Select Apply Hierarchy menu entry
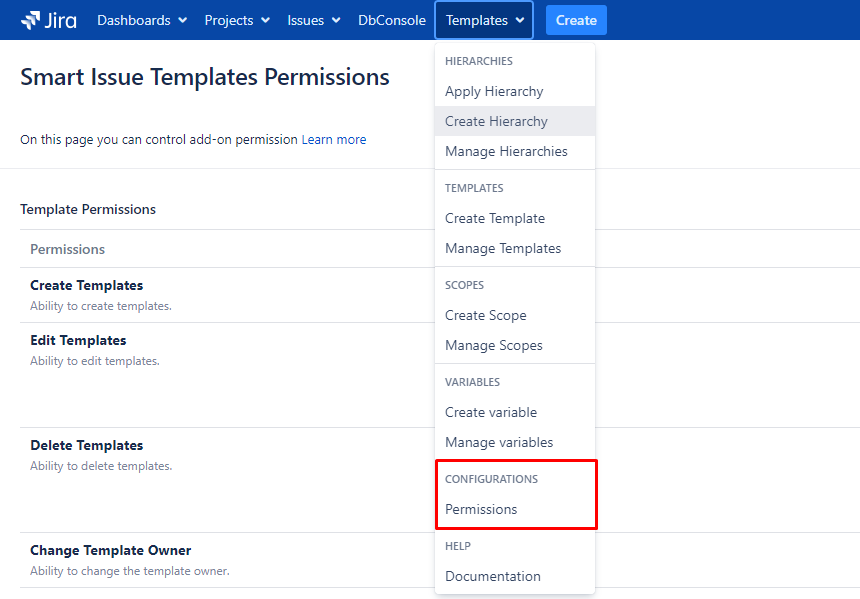The height and width of the screenshot is (599, 860). 494,91
